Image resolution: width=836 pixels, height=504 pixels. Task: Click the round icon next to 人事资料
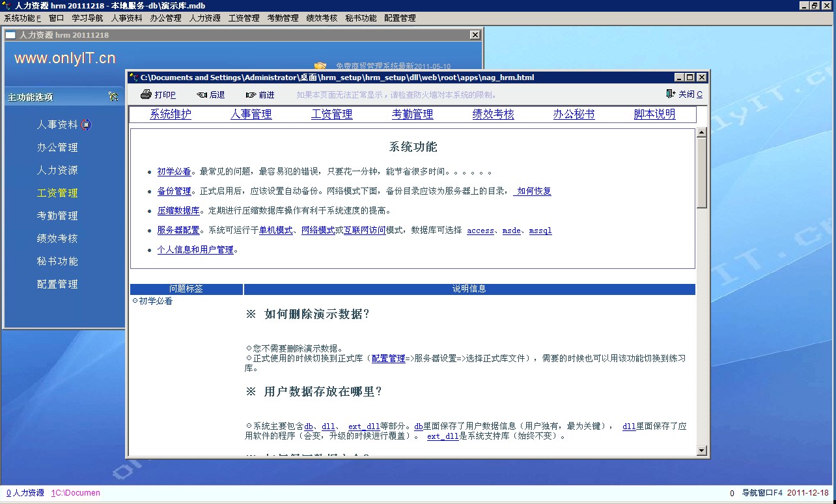pyautogui.click(x=86, y=124)
